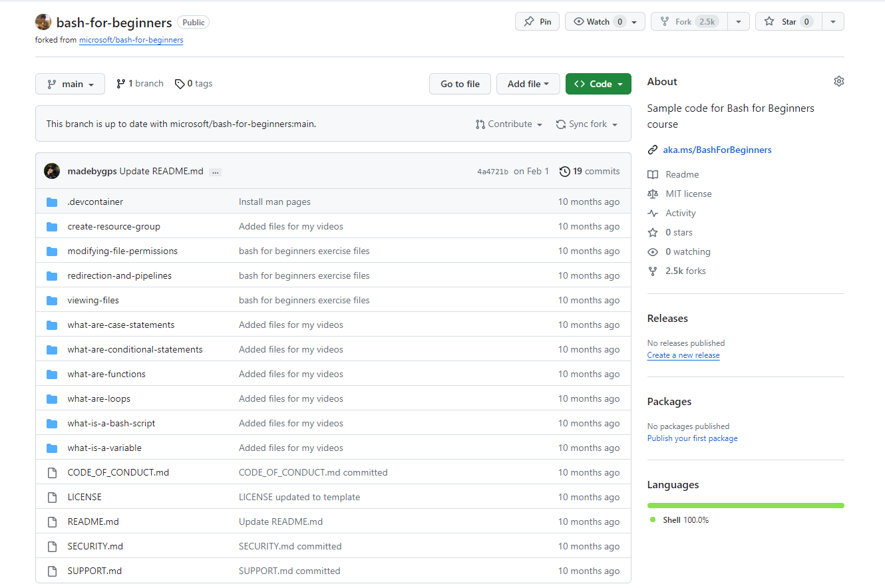This screenshot has height=588, width=885.
Task: Click the what-is-a-variable folder icon
Action: click(x=52, y=448)
